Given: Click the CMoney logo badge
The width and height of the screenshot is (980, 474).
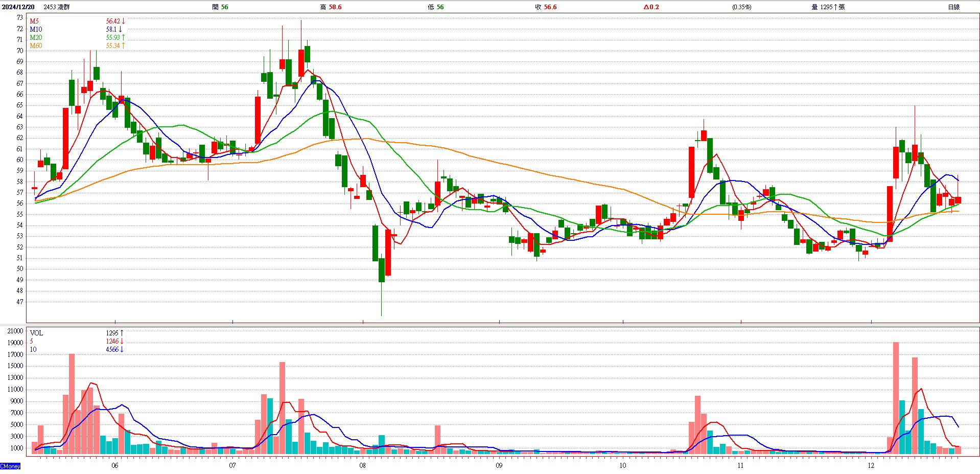Looking at the screenshot, I should point(10,466).
